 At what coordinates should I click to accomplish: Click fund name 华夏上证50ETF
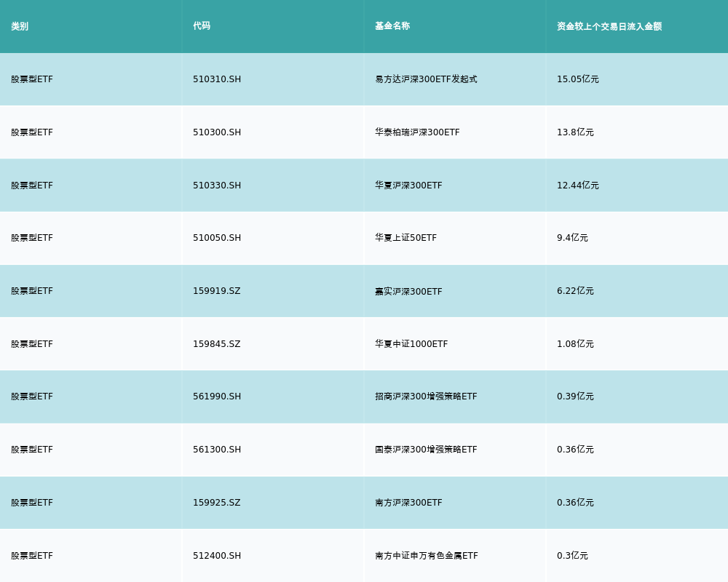point(405,238)
